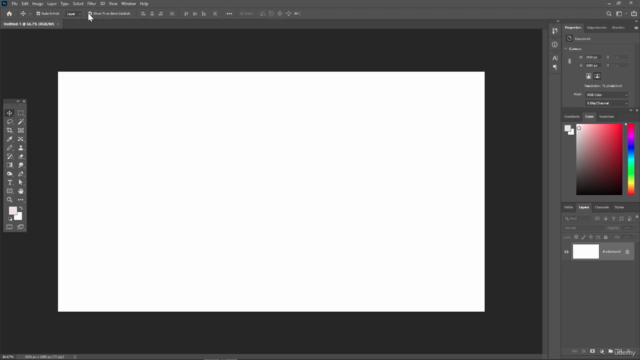
Task: Open the Window menu
Action: [129, 4]
